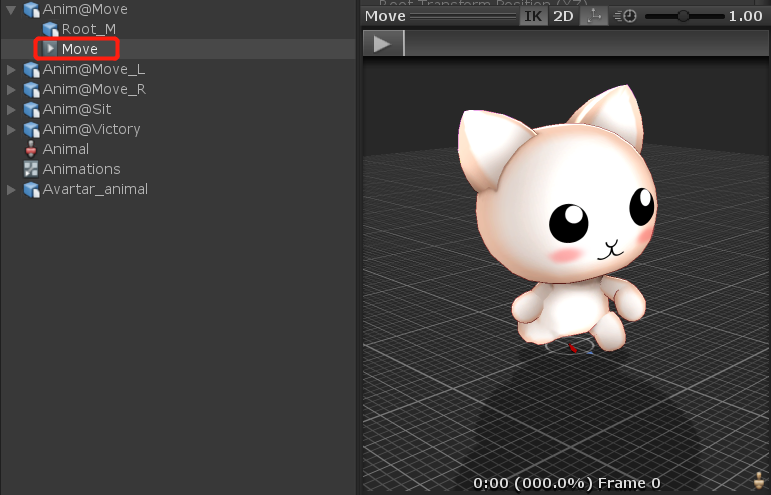Click the Root_M label
The width and height of the screenshot is (771, 495).
[x=89, y=29]
